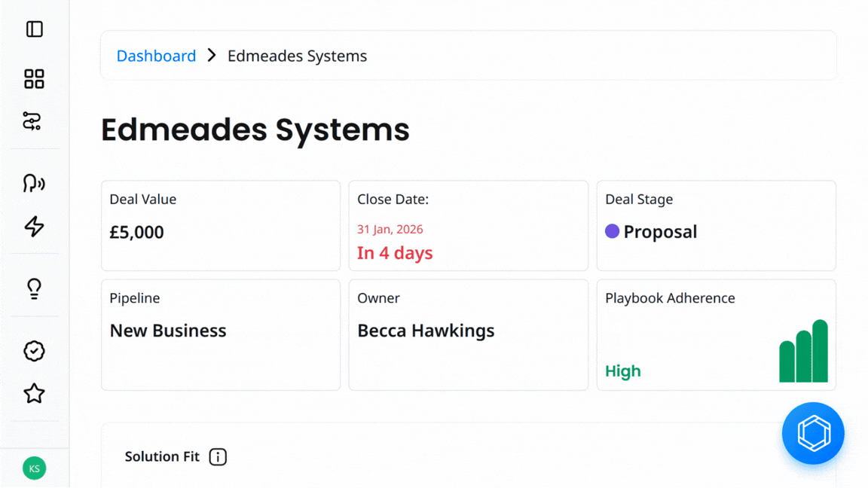
Task: Click the breadcrumb chevron separator
Action: coord(212,56)
